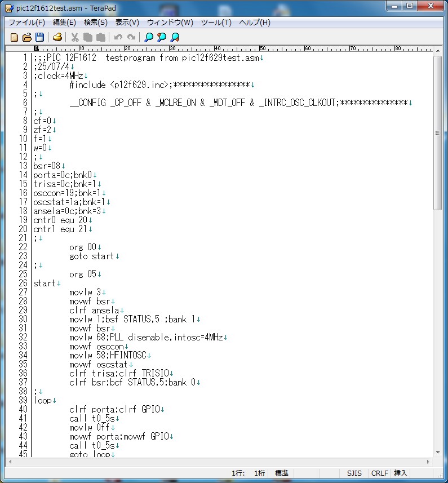Click the vertical scrollbar down arrow
This screenshot has height=483, width=448.
pyautogui.click(x=437, y=453)
